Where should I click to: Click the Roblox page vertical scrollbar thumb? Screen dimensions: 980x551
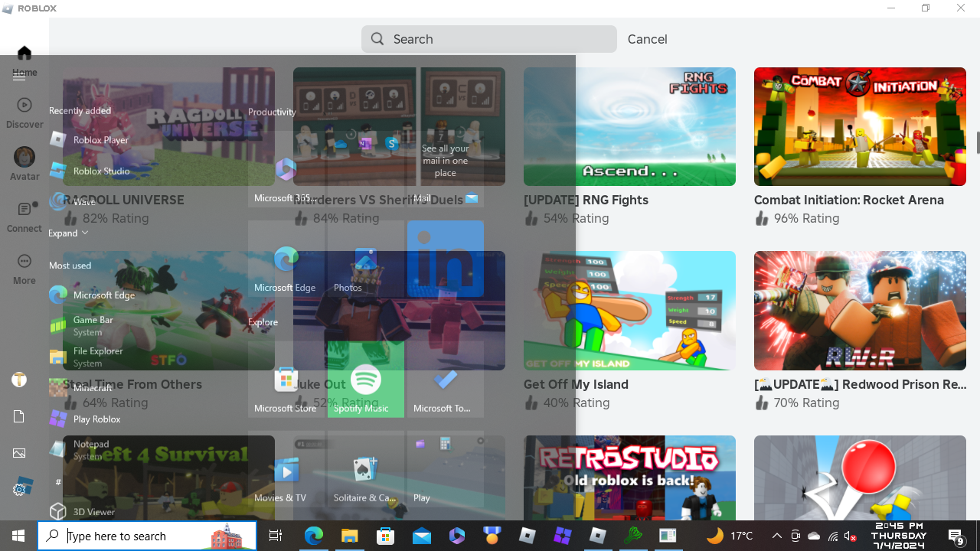[x=977, y=142]
